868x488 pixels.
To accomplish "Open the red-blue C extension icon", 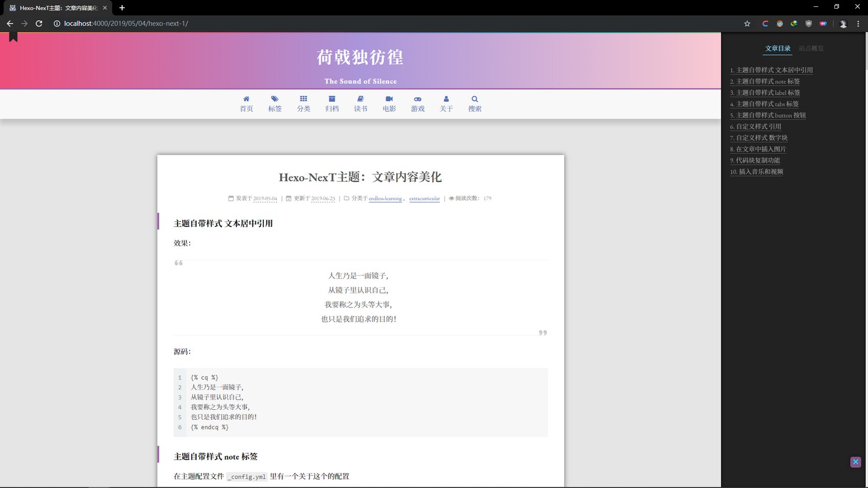I will [765, 24].
